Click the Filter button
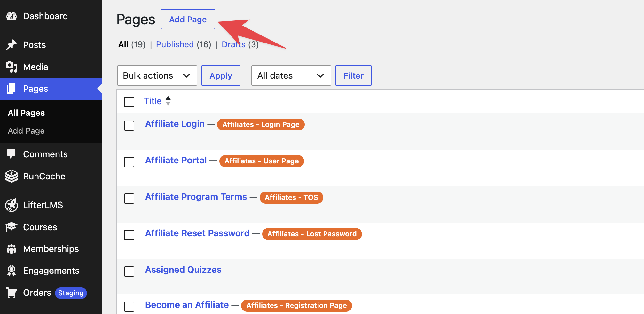The height and width of the screenshot is (314, 644). [x=353, y=75]
